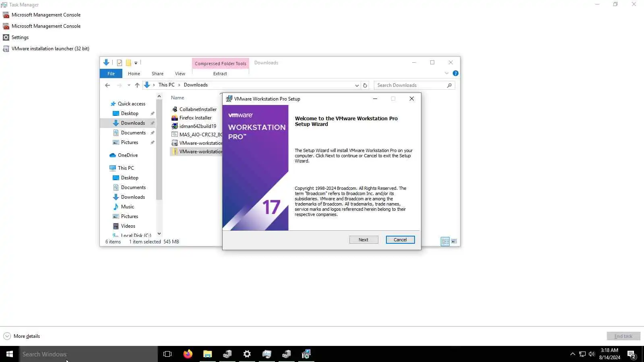This screenshot has width=644, height=362.
Task: Click Downloads in the address bar breadcrumb
Action: pos(196,85)
